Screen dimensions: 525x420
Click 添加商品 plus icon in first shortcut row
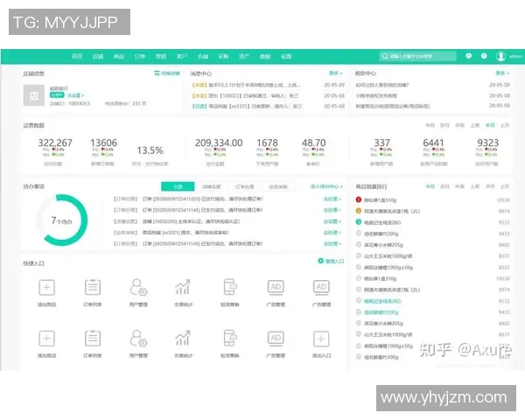[x=47, y=287]
